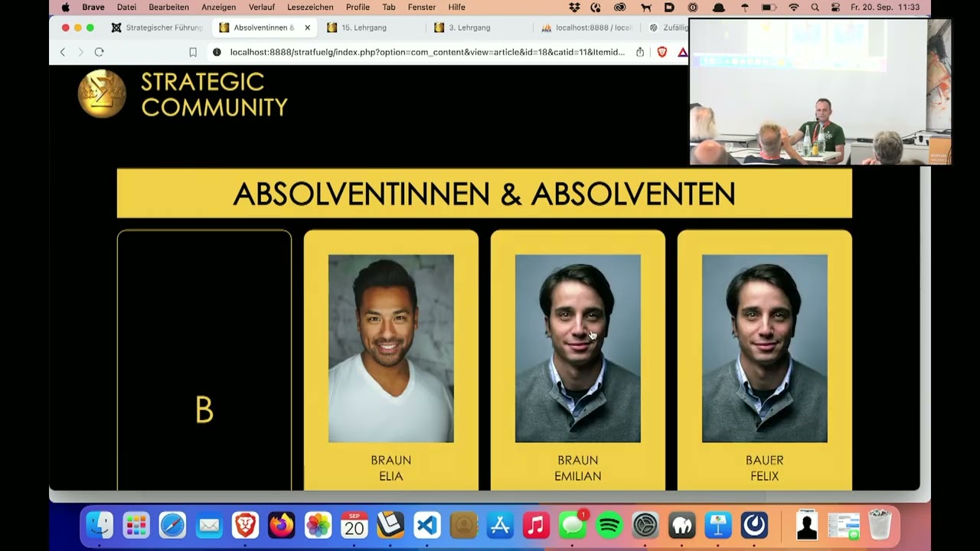Image resolution: width=980 pixels, height=551 pixels.
Task: Open the Trash in the Dock
Action: coord(880,526)
